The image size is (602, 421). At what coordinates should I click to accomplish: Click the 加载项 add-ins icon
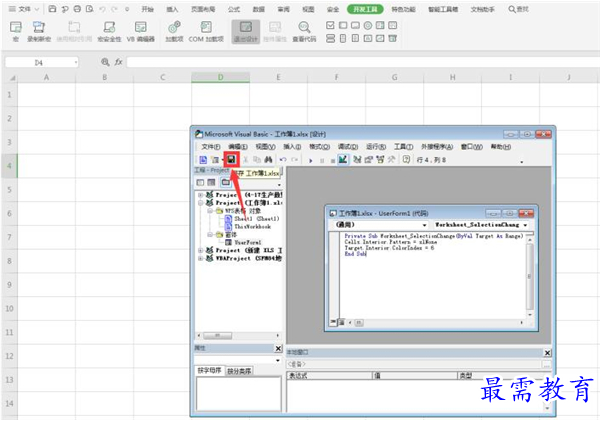[x=174, y=31]
